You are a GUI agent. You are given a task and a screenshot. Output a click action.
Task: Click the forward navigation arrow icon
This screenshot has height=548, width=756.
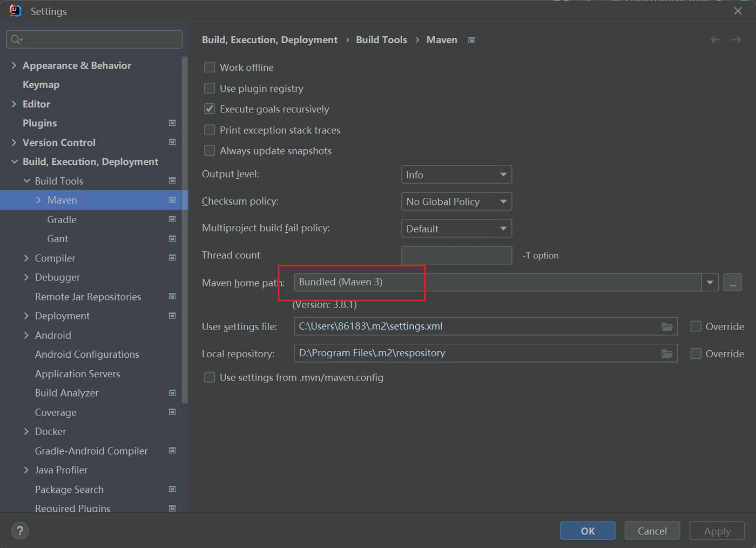point(736,40)
